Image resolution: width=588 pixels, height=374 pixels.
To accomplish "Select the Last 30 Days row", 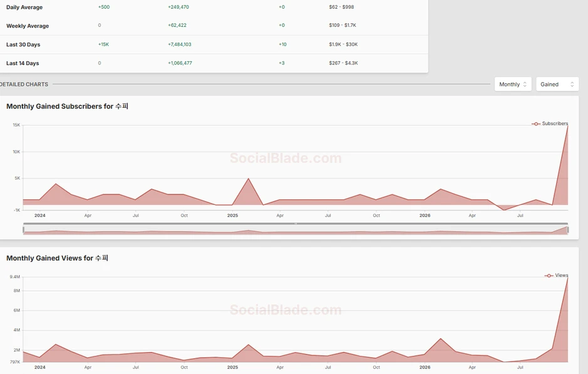I will 214,44.
